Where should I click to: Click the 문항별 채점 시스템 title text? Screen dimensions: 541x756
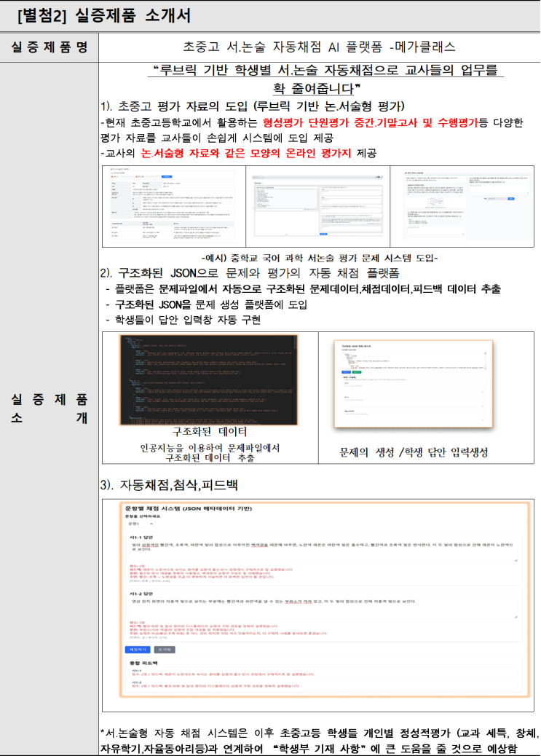pyautogui.click(x=188, y=508)
